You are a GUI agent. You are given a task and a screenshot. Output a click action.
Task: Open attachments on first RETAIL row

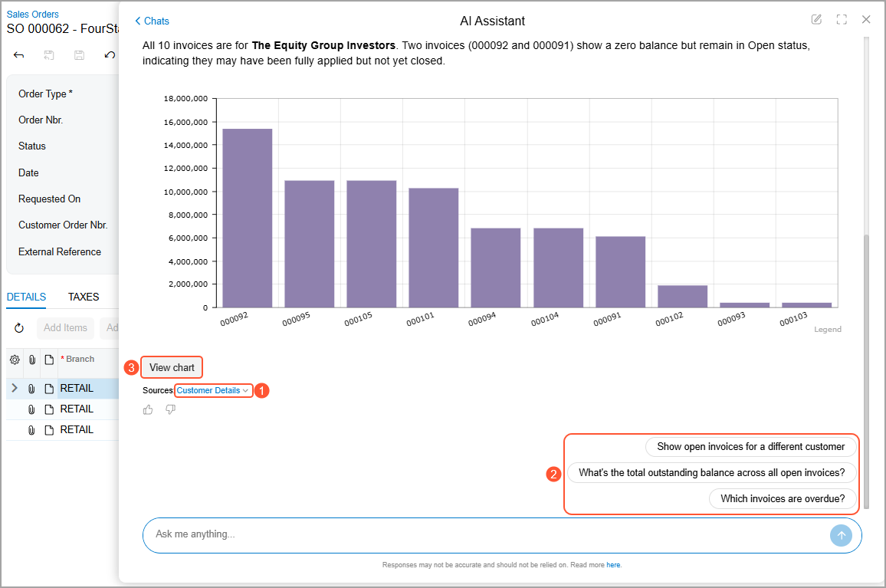tap(31, 389)
